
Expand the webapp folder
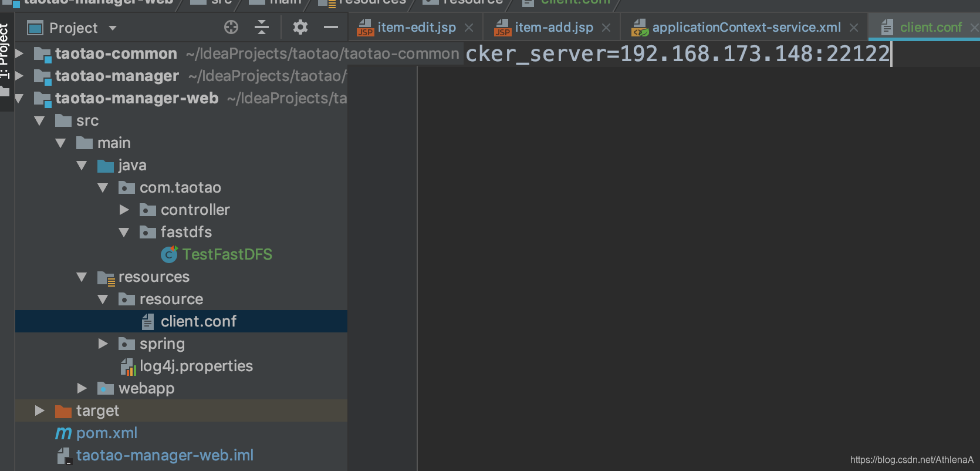82,388
